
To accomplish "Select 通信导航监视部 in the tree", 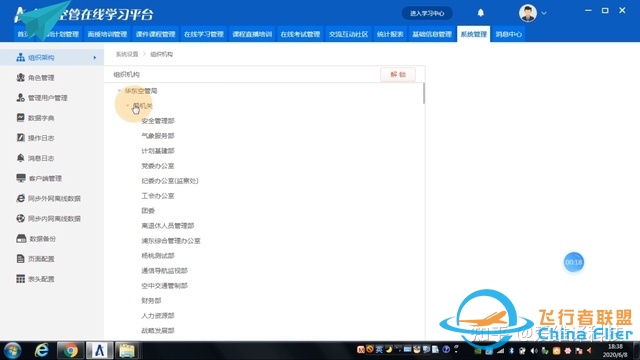I will pyautogui.click(x=164, y=271).
